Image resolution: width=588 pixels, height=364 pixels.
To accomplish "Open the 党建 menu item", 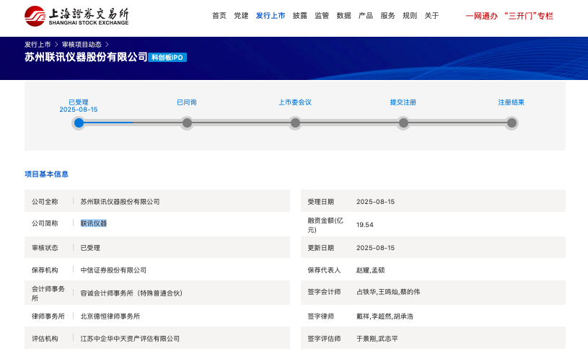I will tap(241, 16).
